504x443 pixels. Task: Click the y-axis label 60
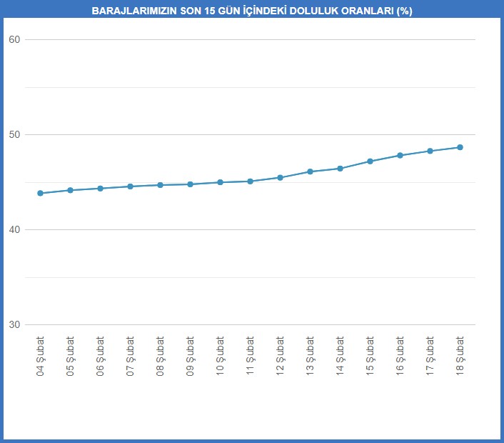[x=14, y=39]
